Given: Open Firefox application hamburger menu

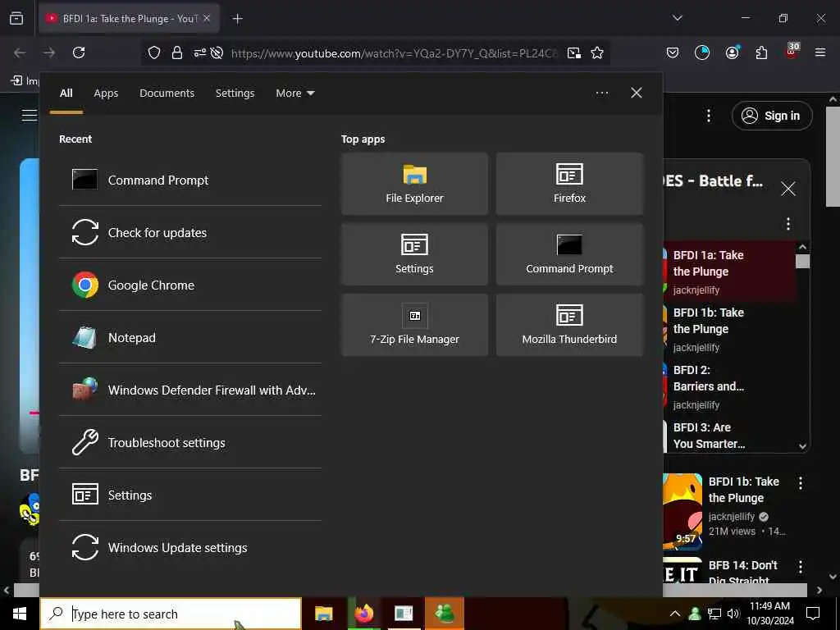Looking at the screenshot, I should click(x=820, y=52).
